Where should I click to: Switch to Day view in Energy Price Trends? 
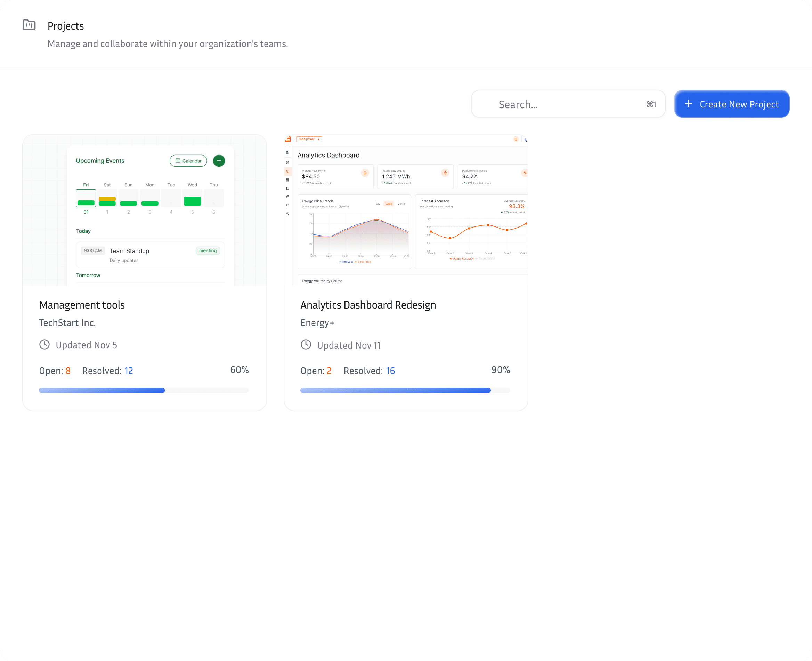pos(377,204)
